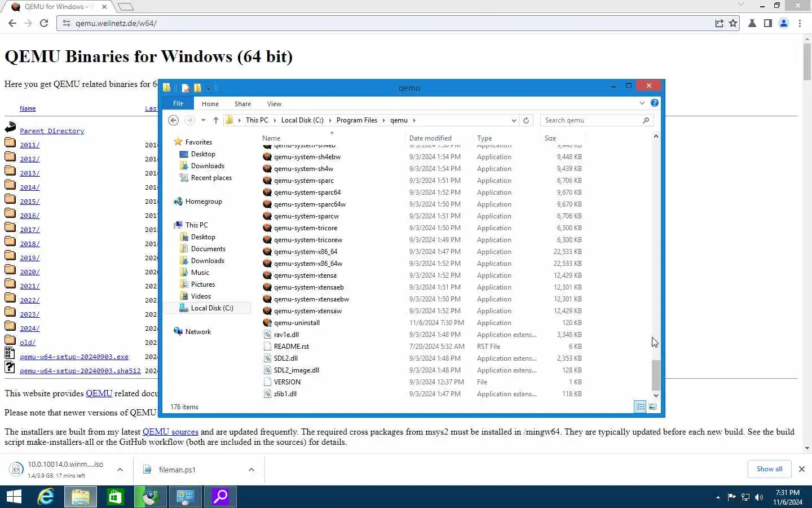Reload the Chrome page
Screen dimensions: 812x508
(x=44, y=23)
